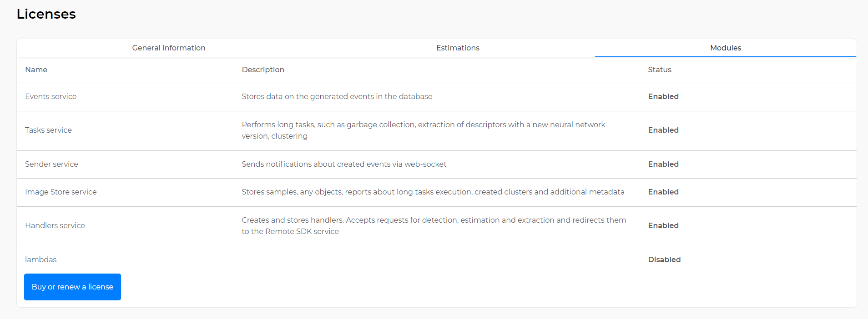868x319 pixels.
Task: Click Enabled status of Events service
Action: pos(663,96)
